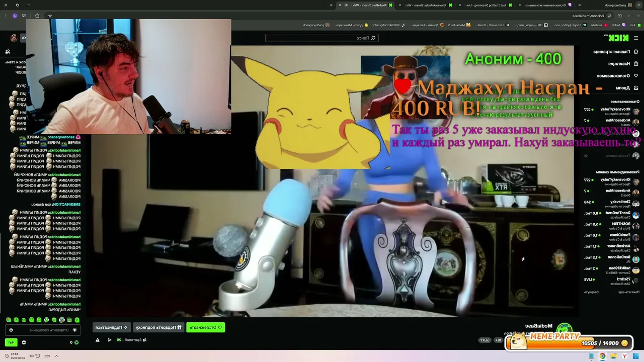Click the Подарить подписку button
Viewport: 644px width, 362px height.
(158, 327)
